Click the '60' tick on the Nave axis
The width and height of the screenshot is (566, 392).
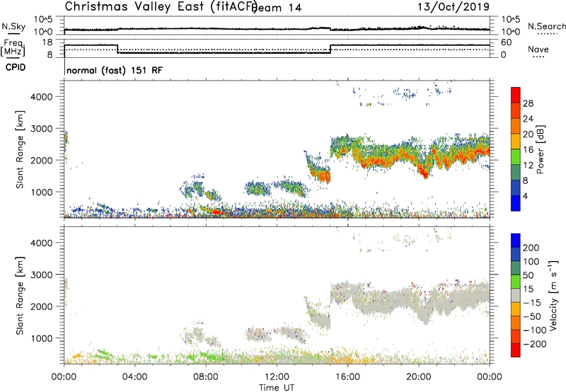507,42
